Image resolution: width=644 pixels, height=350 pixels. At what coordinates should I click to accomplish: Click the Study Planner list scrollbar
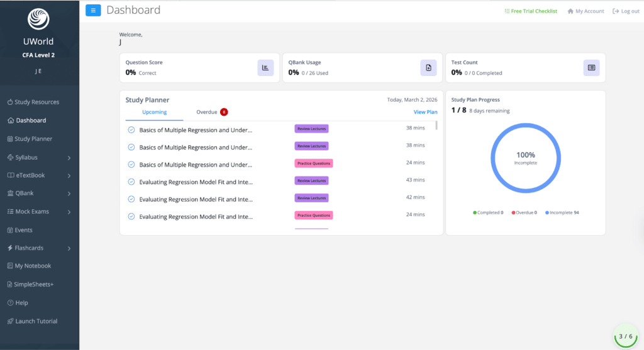tap(436, 125)
